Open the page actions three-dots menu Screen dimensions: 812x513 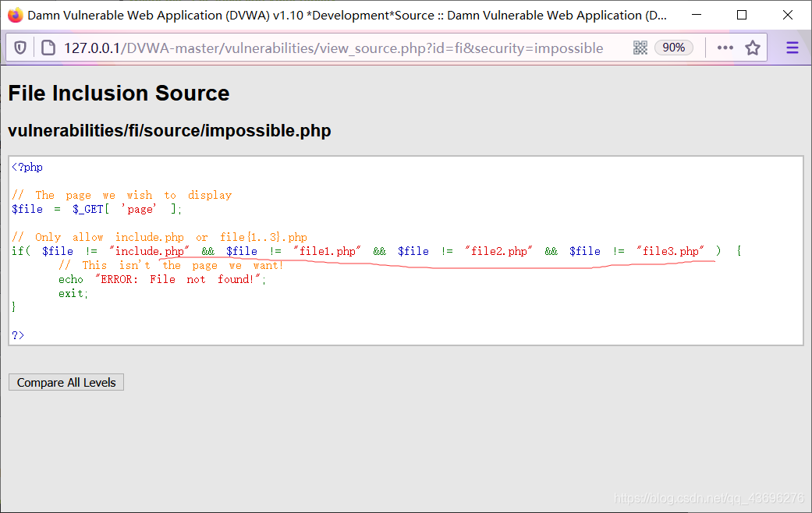(725, 48)
